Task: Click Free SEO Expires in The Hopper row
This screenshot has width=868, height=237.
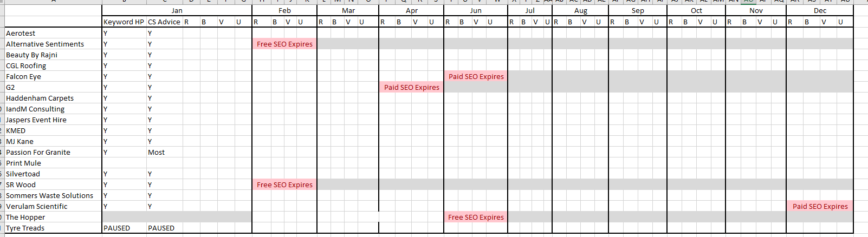Action: pyautogui.click(x=476, y=217)
